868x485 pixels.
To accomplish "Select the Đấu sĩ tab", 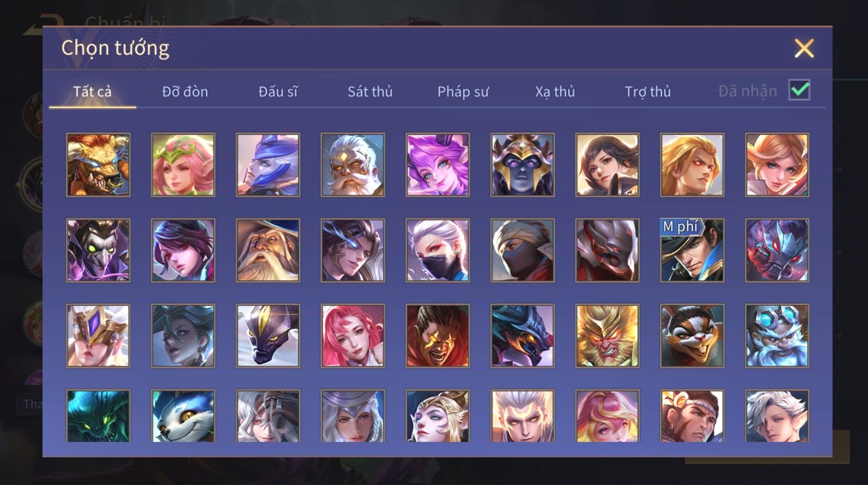I will point(277,91).
